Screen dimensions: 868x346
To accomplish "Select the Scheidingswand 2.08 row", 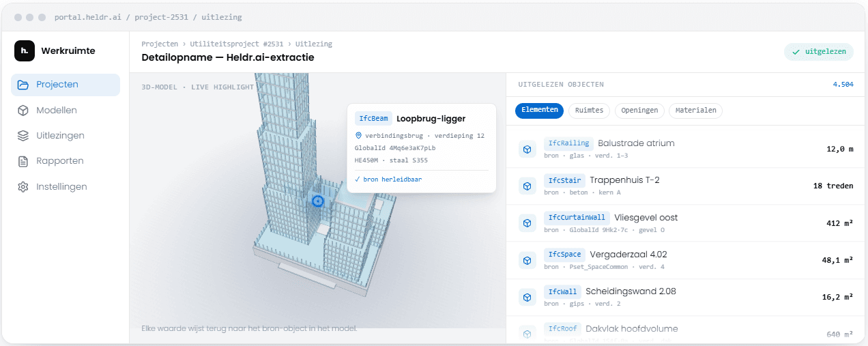I will pos(686,297).
